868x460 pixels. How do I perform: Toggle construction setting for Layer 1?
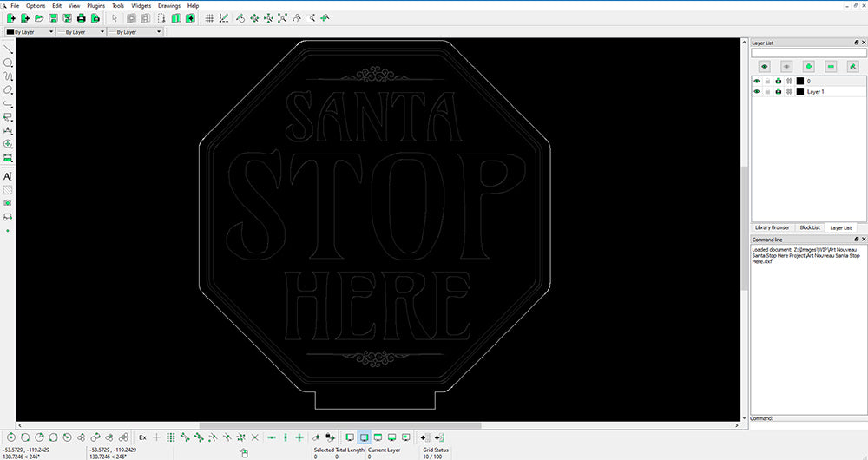pyautogui.click(x=789, y=91)
